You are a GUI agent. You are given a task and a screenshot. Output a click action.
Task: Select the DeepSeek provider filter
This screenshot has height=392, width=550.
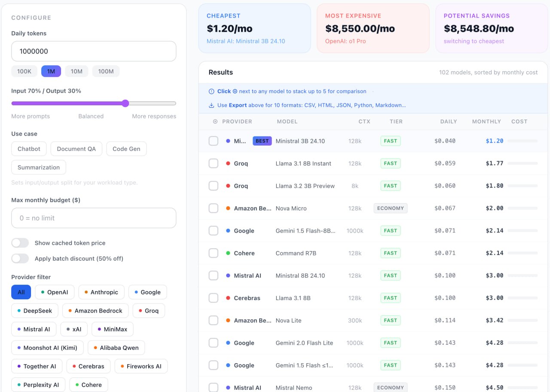(x=35, y=311)
